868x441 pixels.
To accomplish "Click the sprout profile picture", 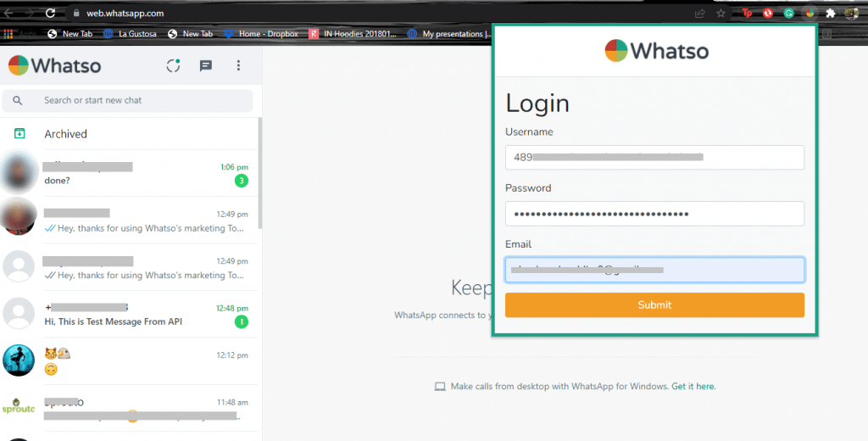I will [19, 408].
